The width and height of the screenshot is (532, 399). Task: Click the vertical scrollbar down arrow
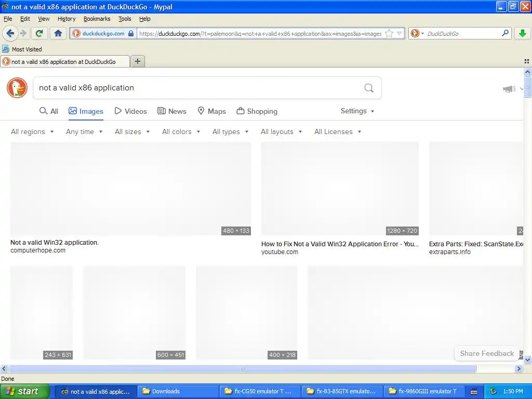[x=527, y=360]
